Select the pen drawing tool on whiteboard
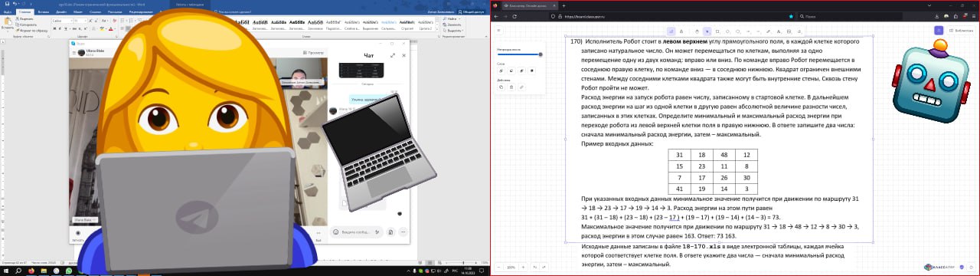980x276 pixels. point(768,31)
